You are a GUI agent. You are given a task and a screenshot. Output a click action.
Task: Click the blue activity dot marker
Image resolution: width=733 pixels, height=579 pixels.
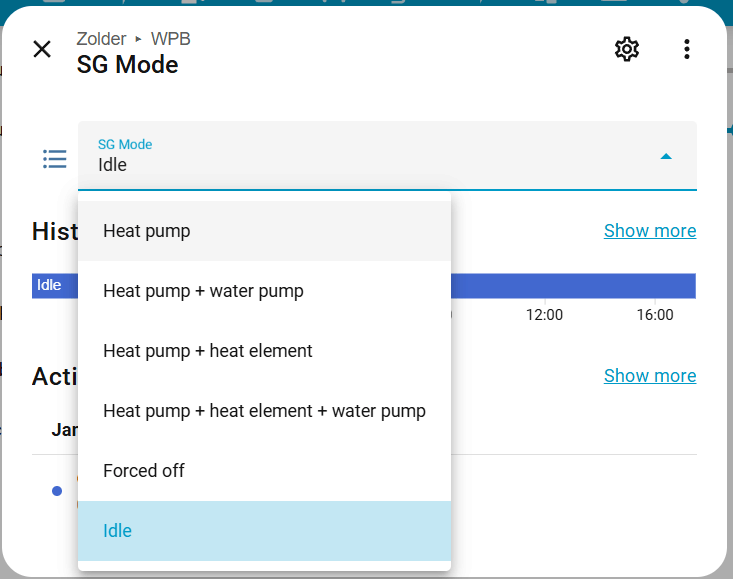tap(57, 491)
